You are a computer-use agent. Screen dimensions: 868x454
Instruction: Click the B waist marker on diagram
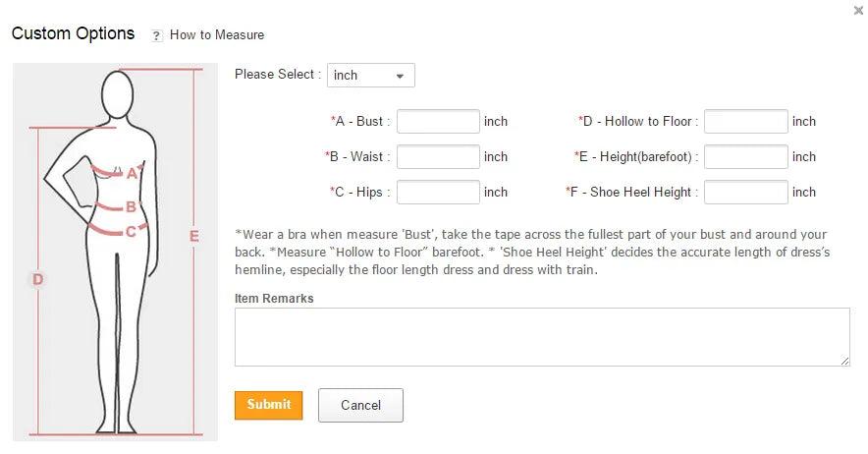point(131,207)
